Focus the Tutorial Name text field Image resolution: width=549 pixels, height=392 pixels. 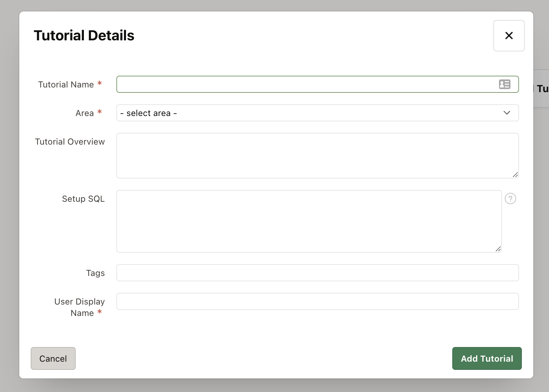point(307,84)
